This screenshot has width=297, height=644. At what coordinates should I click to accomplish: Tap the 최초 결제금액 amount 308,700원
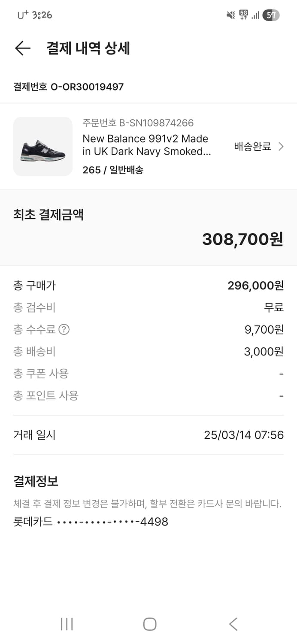[242, 240]
